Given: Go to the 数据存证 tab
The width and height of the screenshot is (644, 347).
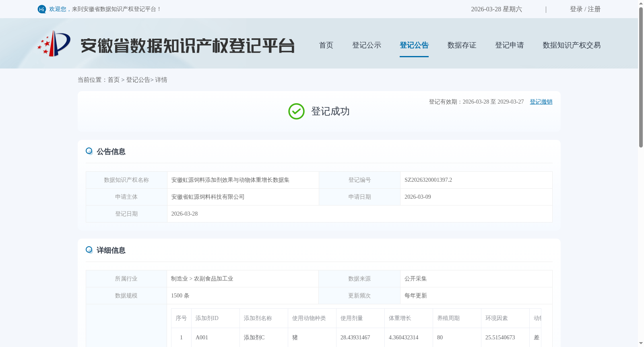Looking at the screenshot, I should click(462, 45).
